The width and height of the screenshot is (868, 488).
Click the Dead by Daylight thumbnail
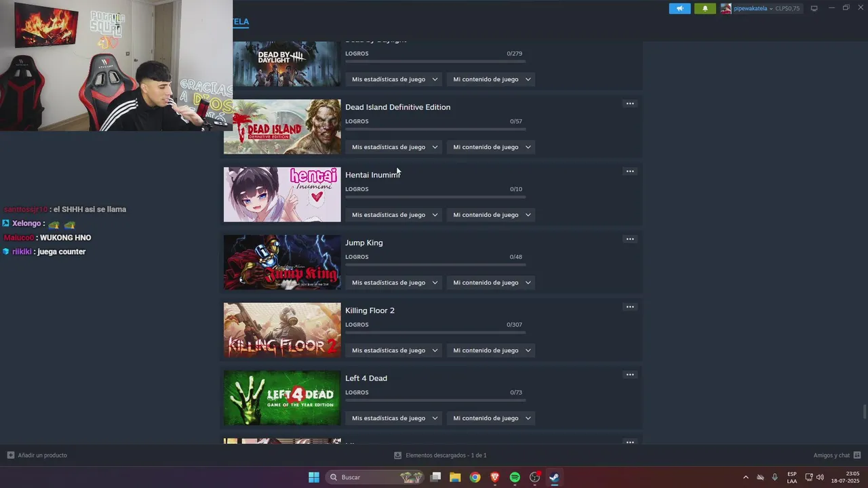286,64
